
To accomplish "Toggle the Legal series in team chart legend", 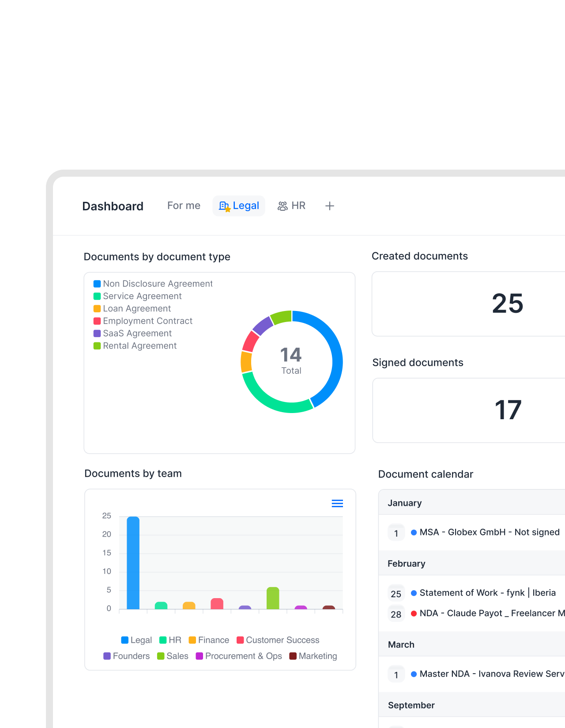I will tap(136, 640).
